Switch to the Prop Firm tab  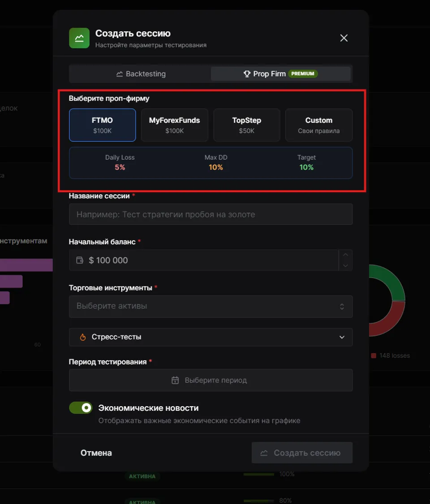280,74
